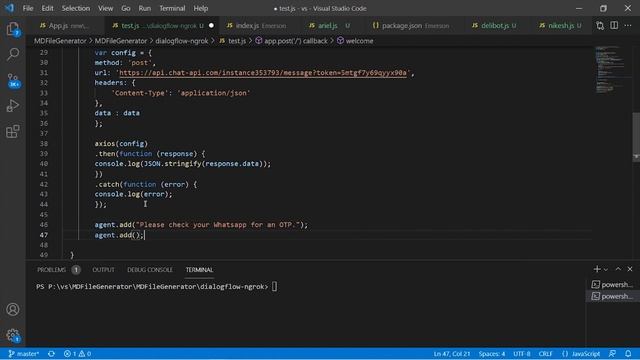The width and height of the screenshot is (640, 360).
Task: Click Ln 47, Col 21 cursor position
Action: tap(451, 354)
